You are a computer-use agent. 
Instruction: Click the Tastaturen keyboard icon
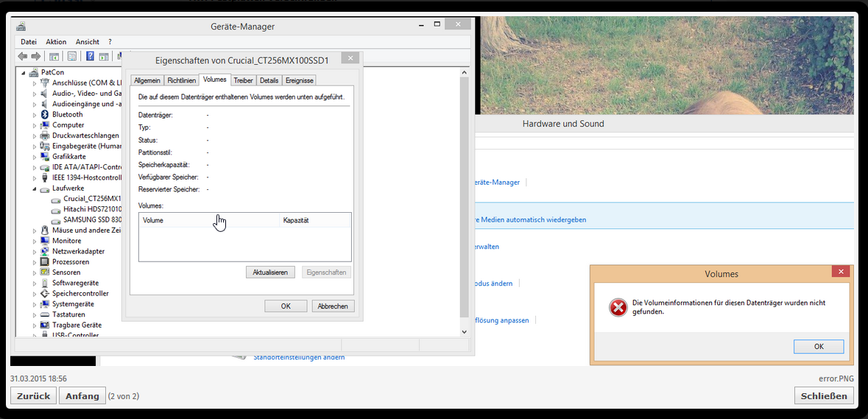pos(46,314)
